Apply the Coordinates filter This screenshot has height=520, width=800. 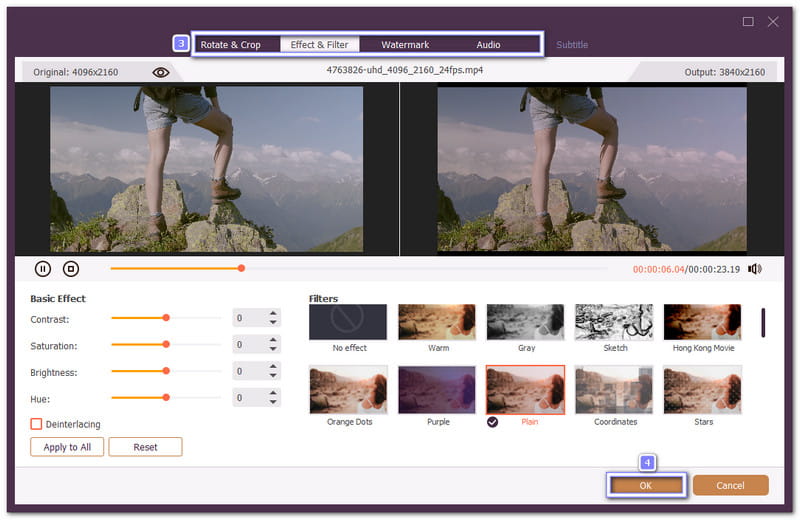pos(614,390)
